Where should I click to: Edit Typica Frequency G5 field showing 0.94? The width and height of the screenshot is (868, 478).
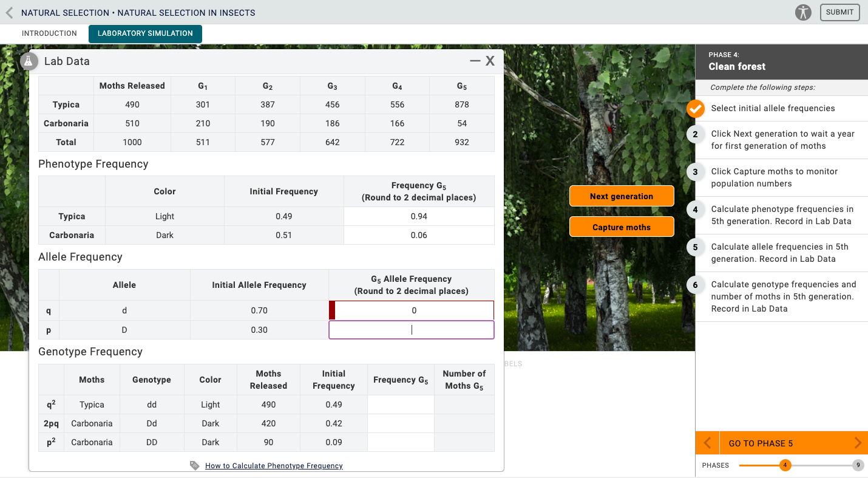[419, 216]
